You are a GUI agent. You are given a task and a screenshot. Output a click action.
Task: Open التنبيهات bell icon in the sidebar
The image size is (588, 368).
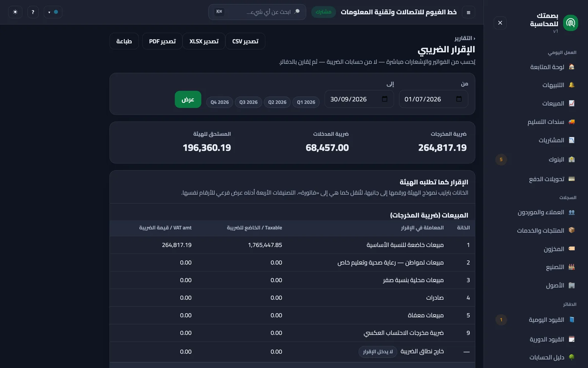click(571, 85)
